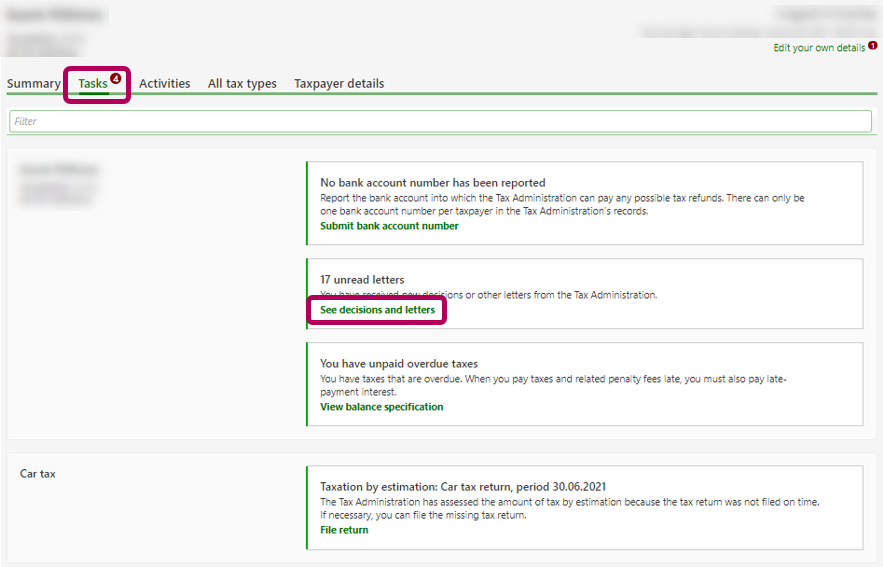Switch to the Activities tab
Image resolution: width=883 pixels, height=567 pixels.
(x=164, y=84)
